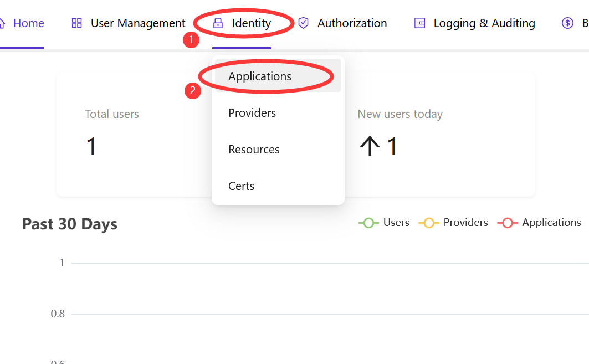Screen dimensions: 589x364
Task: Click the red circle marker next to Applications
Action: click(508, 223)
